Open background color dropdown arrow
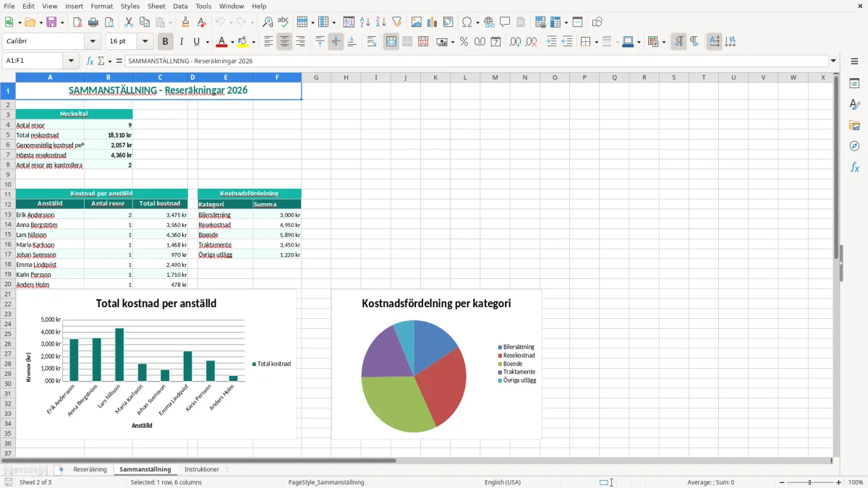The width and height of the screenshot is (868, 488). point(254,42)
